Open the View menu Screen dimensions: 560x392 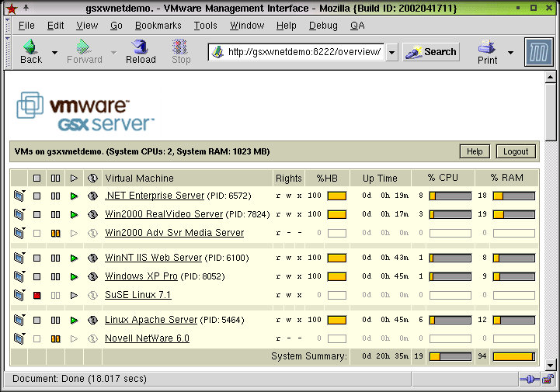[87, 26]
